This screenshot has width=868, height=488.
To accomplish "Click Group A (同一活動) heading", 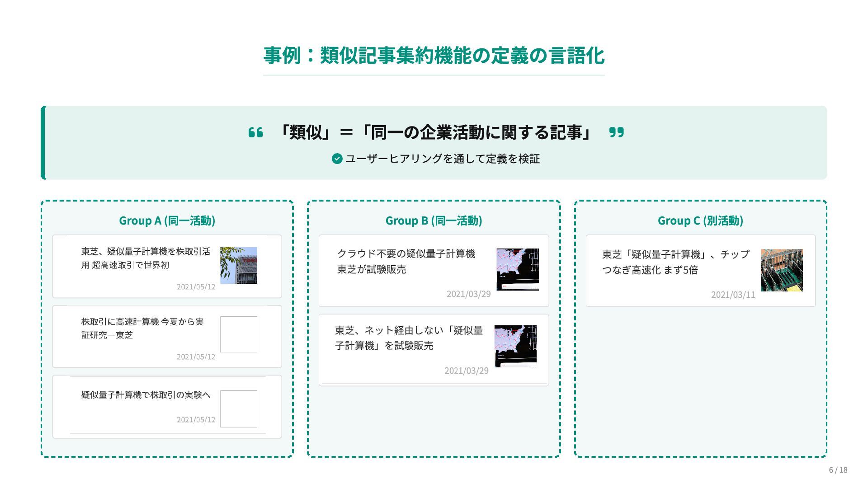I will tap(167, 221).
